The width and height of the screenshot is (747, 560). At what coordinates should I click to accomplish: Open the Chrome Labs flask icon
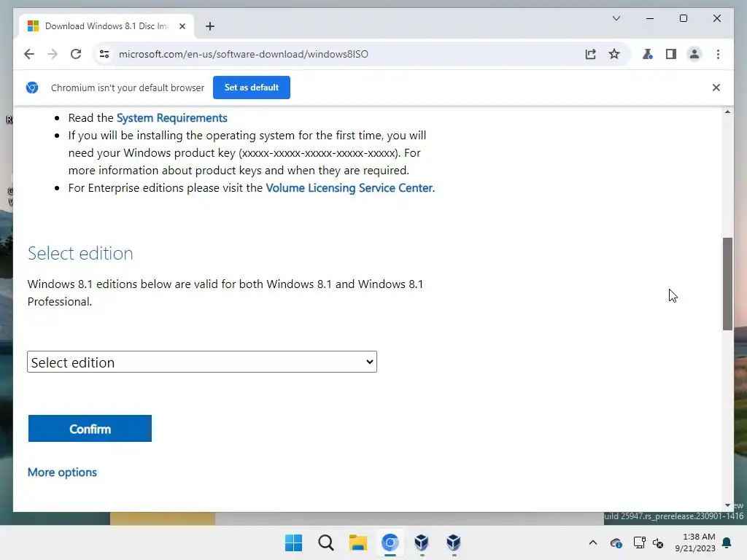648,54
